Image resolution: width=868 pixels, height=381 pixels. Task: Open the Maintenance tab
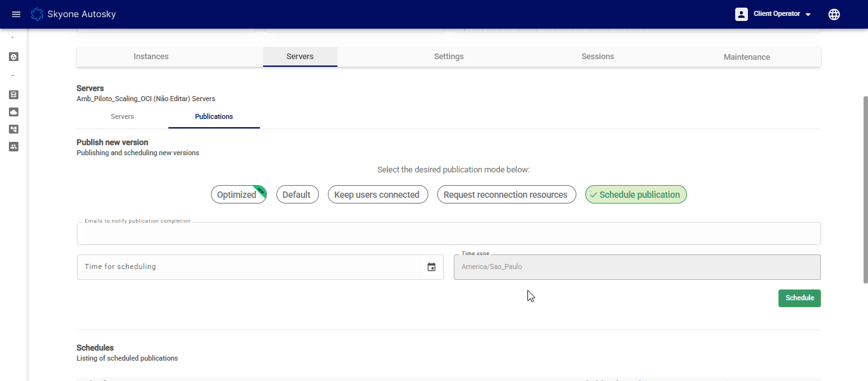[746, 57]
